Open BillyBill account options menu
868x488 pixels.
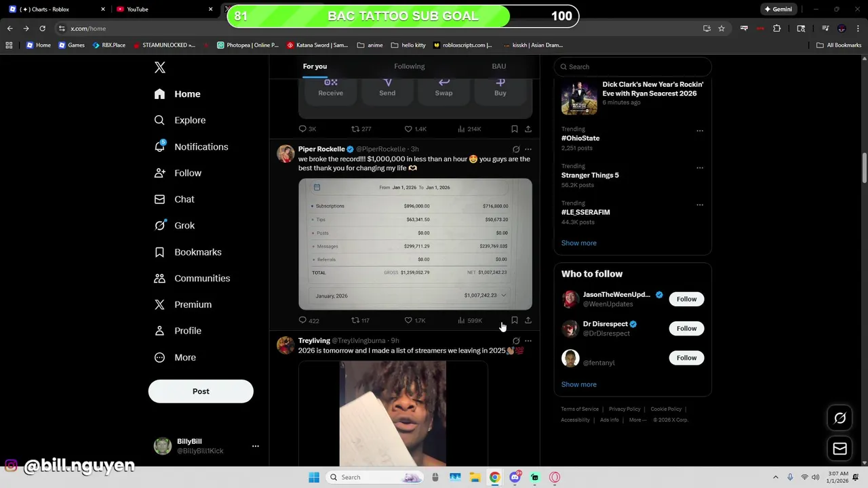[x=256, y=446]
